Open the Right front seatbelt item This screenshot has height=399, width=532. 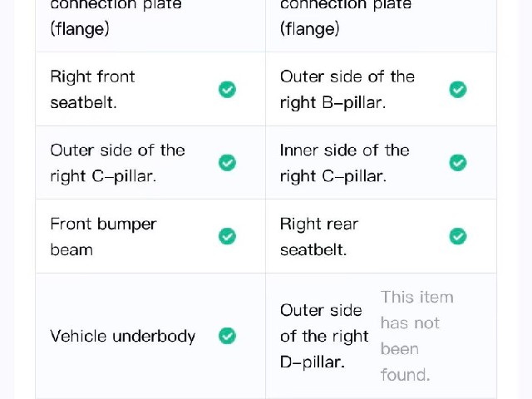(92, 90)
